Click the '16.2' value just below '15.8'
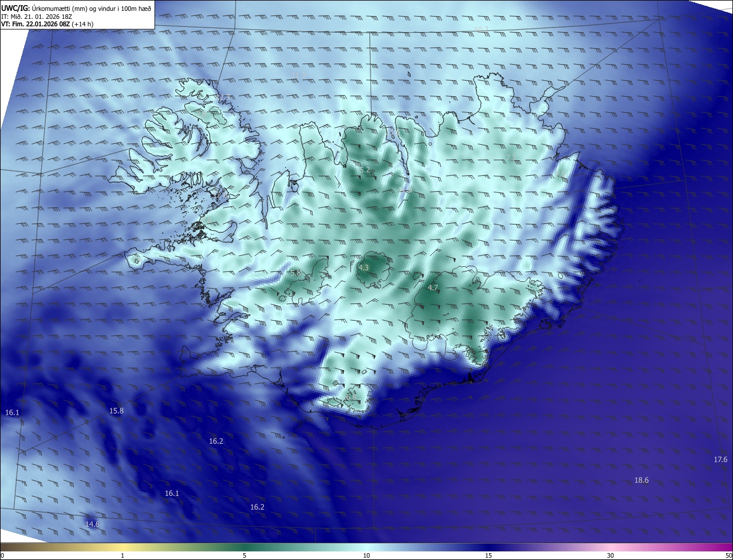This screenshot has height=560, width=733. coord(216,441)
